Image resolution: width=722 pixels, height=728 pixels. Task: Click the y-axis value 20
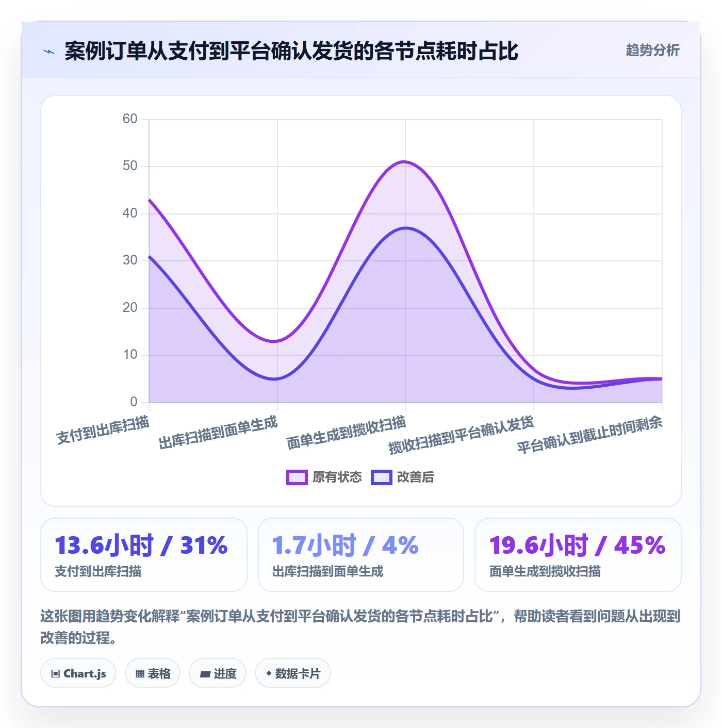pos(130,308)
